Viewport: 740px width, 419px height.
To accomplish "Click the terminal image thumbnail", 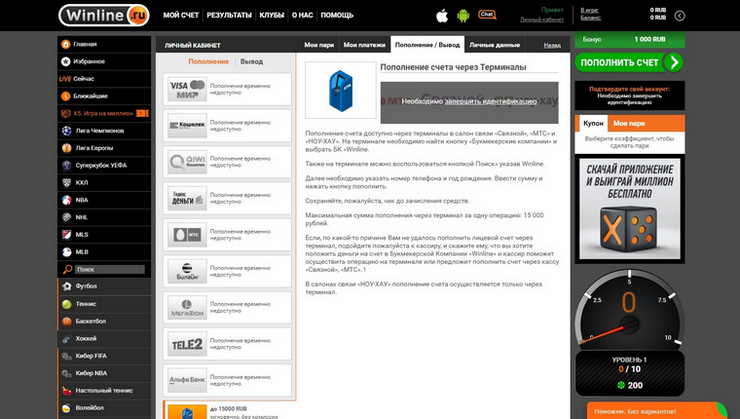I will (x=340, y=90).
